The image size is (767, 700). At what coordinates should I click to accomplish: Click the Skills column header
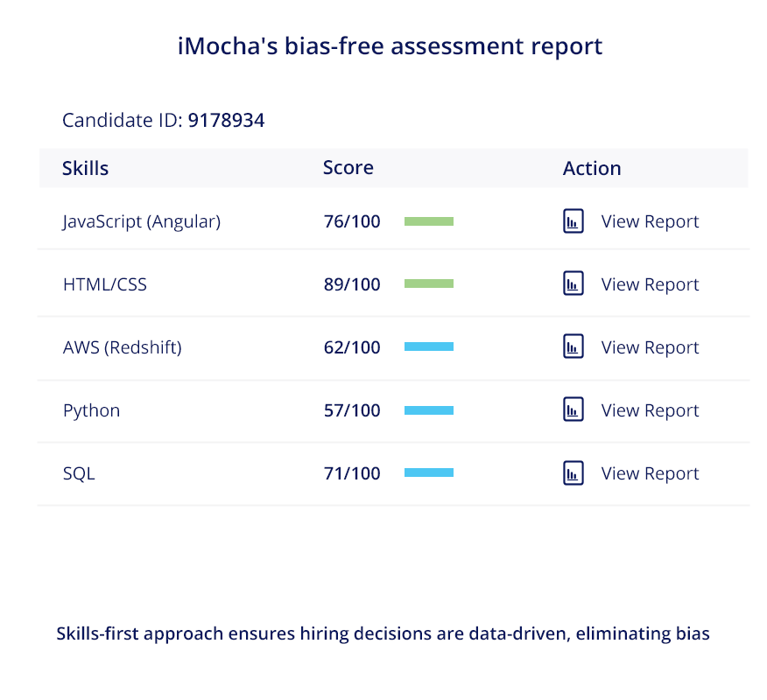(85, 168)
